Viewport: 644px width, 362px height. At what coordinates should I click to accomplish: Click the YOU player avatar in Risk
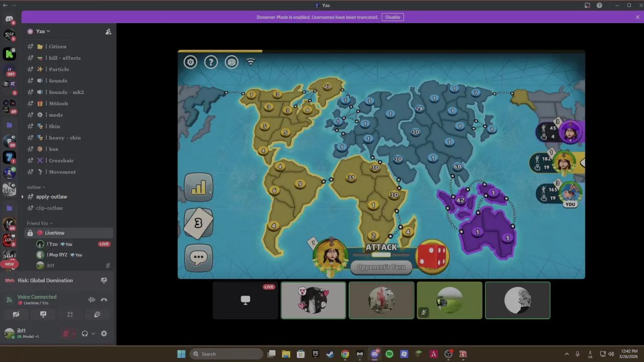coord(570,194)
